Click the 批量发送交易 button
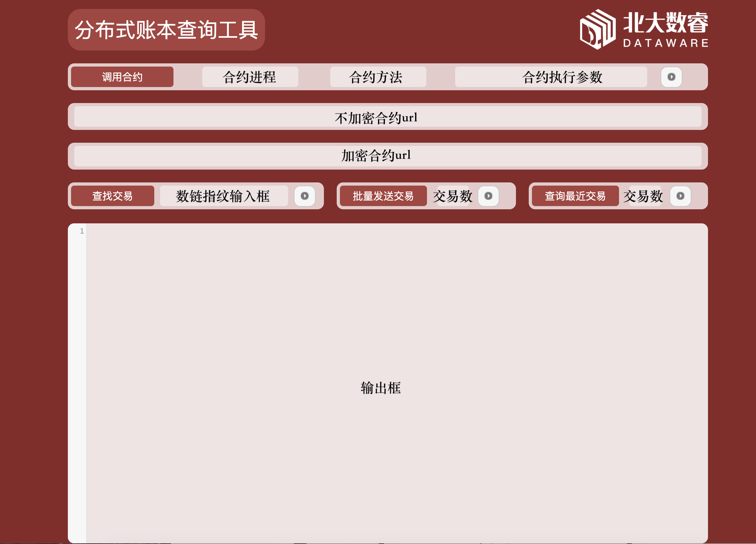Screen dimensions: 756x544 click(383, 196)
